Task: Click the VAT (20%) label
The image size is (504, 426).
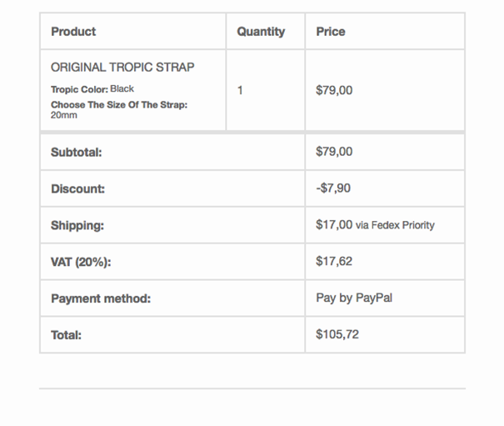Action: coord(81,262)
